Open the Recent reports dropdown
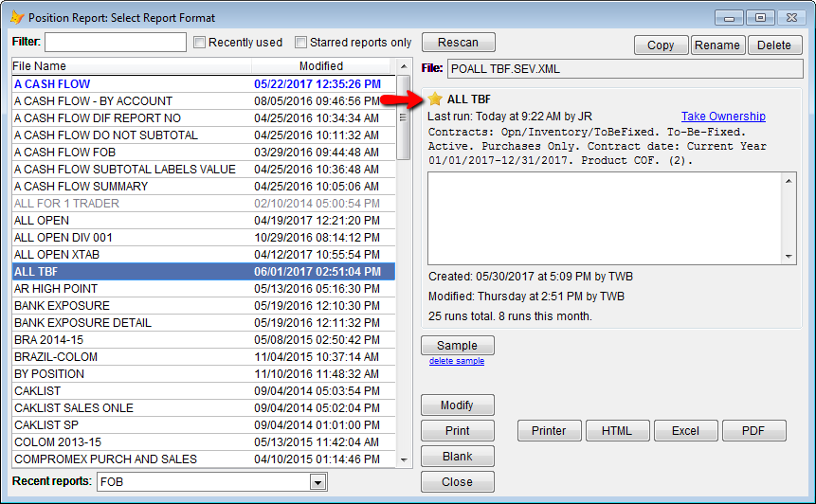 (318, 482)
